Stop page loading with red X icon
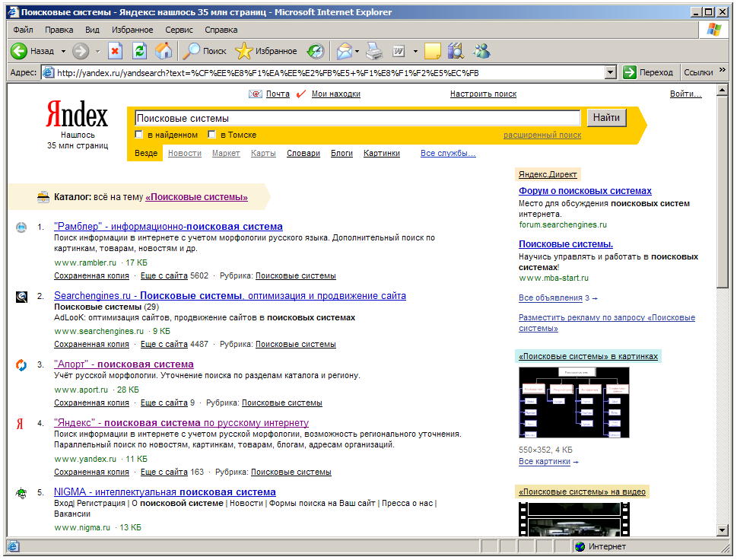This screenshot has width=737, height=560. 115,51
